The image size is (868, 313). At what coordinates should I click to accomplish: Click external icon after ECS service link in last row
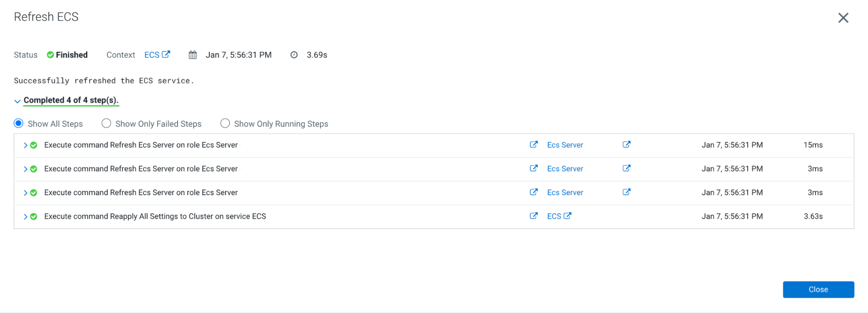(x=568, y=216)
